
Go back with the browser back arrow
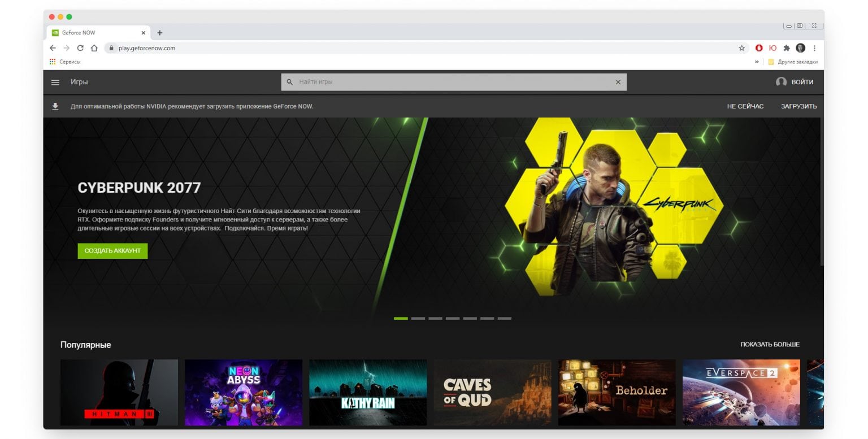[x=53, y=48]
